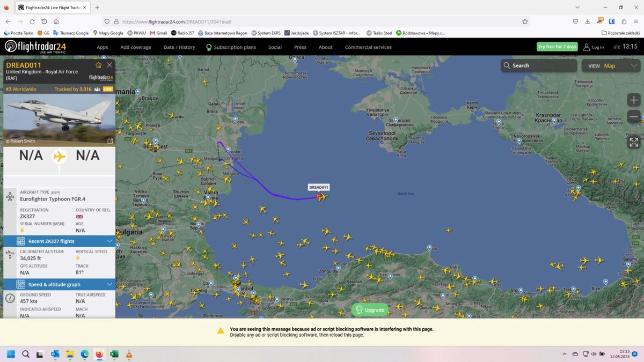Bookmark this page with address bar star
The width and height of the screenshot is (644, 362).
tap(525, 21)
